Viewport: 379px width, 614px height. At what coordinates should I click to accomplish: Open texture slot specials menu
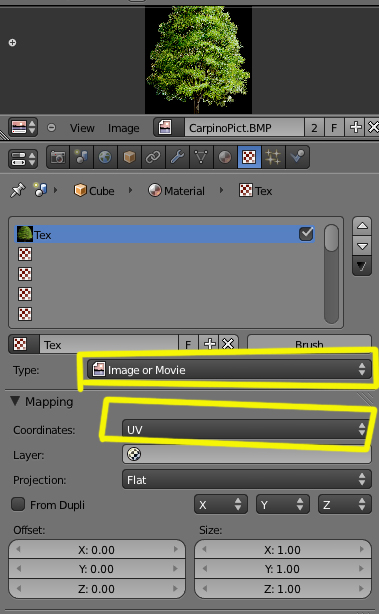coord(362,266)
